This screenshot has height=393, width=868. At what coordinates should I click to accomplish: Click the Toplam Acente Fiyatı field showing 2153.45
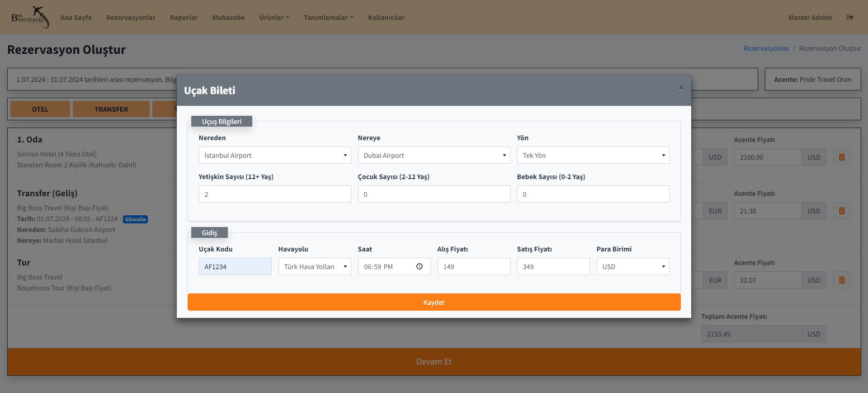(751, 334)
